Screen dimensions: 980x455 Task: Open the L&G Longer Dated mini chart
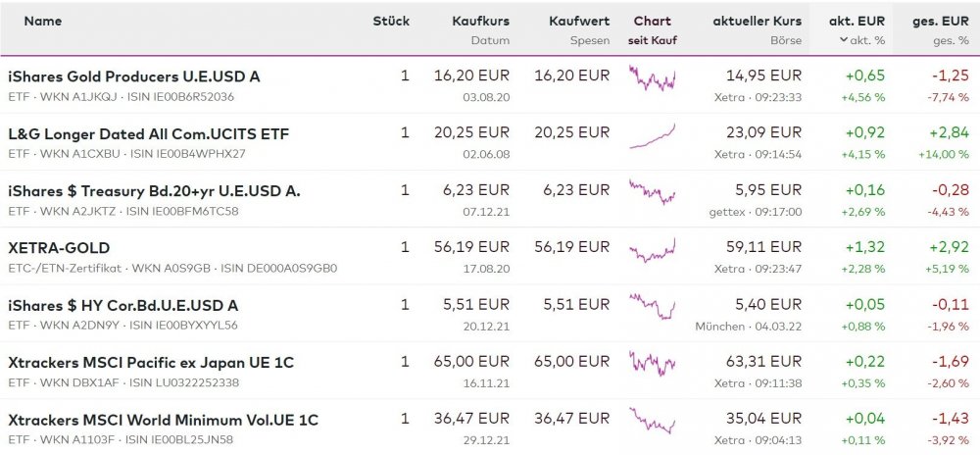pos(652,136)
